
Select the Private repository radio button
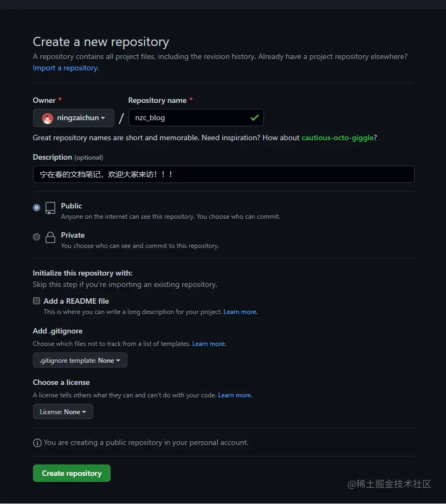coord(36,237)
